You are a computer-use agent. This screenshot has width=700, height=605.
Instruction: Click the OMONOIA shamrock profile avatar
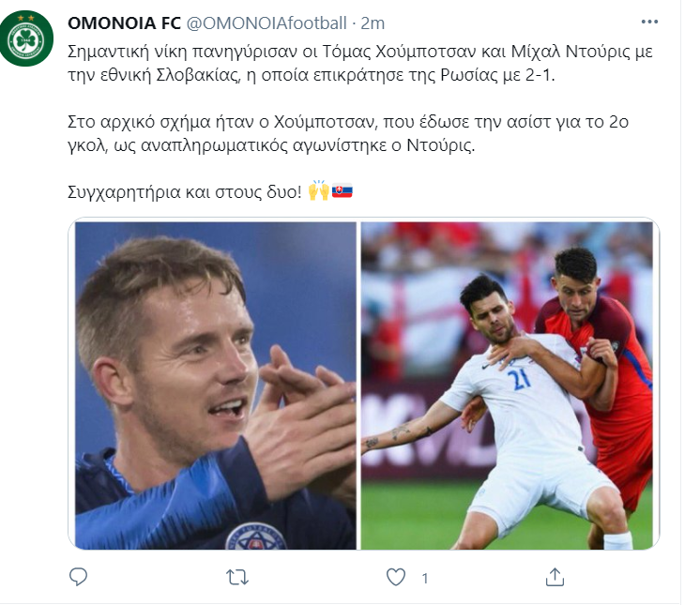[26, 38]
